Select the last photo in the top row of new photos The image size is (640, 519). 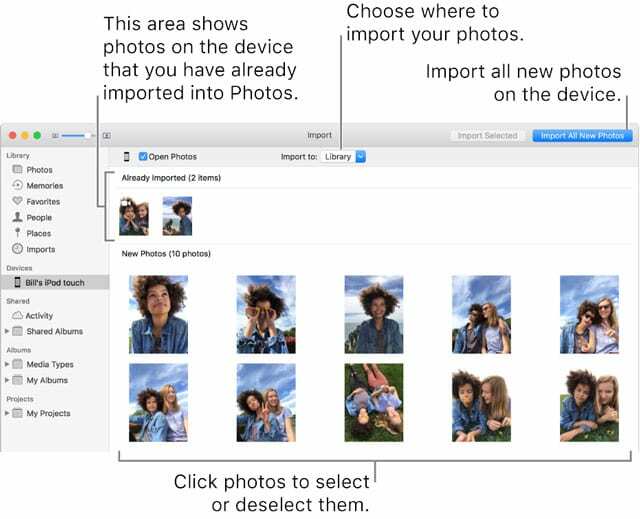pos(589,314)
